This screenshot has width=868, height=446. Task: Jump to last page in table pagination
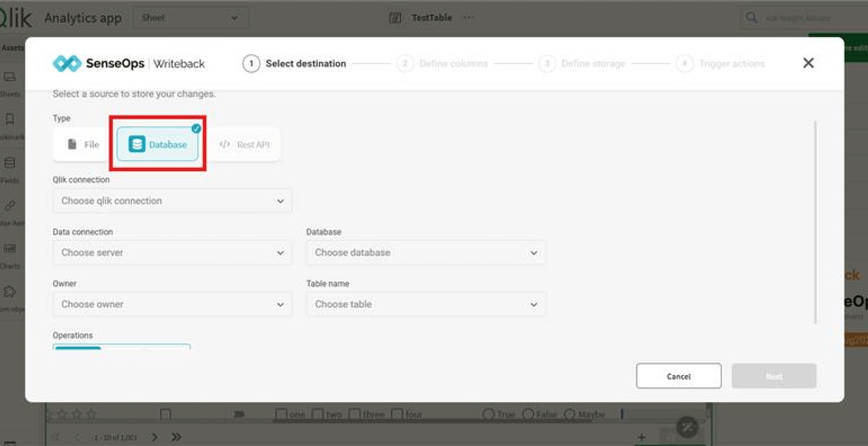(176, 437)
